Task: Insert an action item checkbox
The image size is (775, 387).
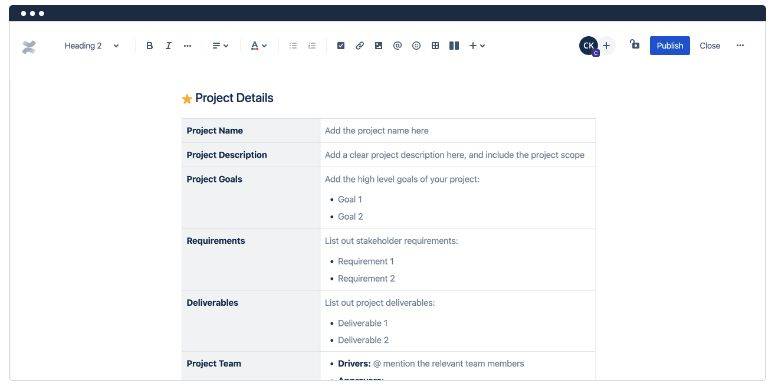Action: 341,45
